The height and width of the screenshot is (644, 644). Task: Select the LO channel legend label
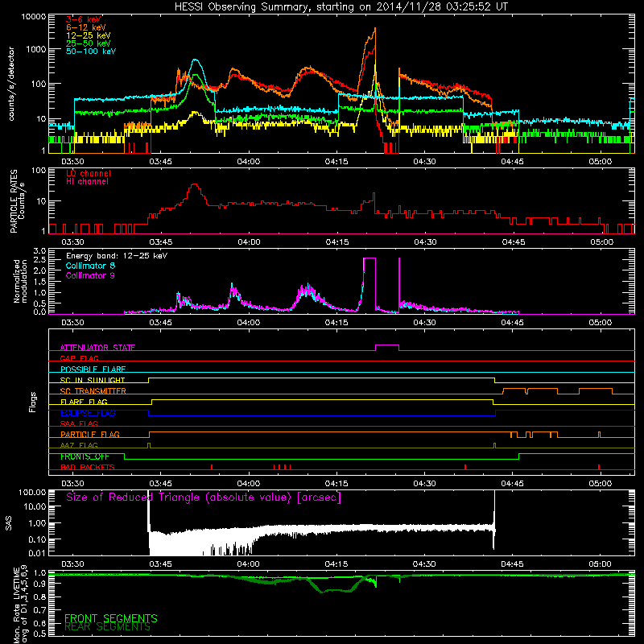pos(89,173)
